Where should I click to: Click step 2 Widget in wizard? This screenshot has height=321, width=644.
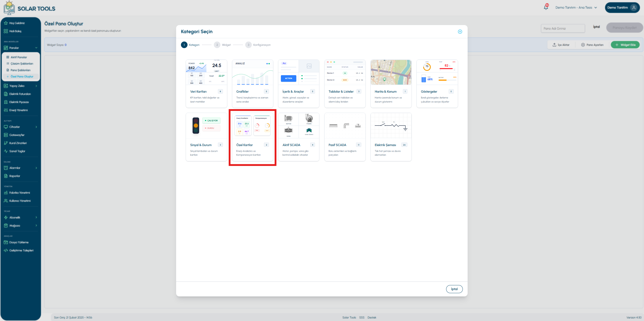(222, 45)
